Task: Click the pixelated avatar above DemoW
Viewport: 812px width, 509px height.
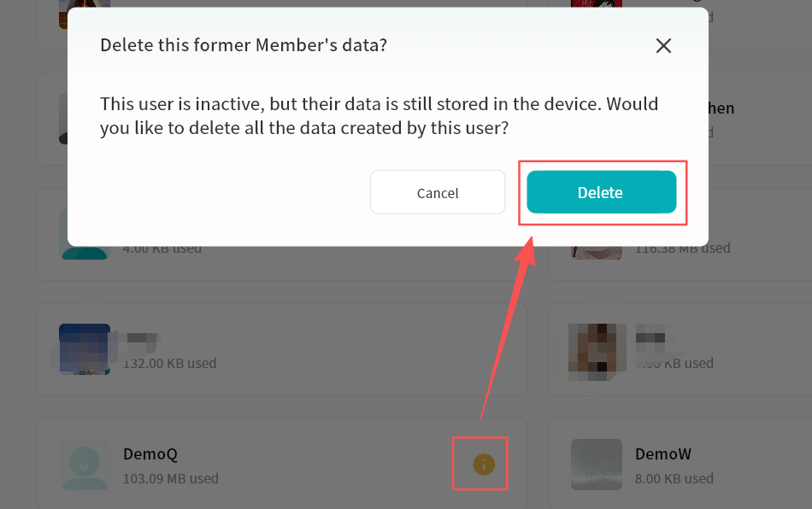Action: (596, 350)
